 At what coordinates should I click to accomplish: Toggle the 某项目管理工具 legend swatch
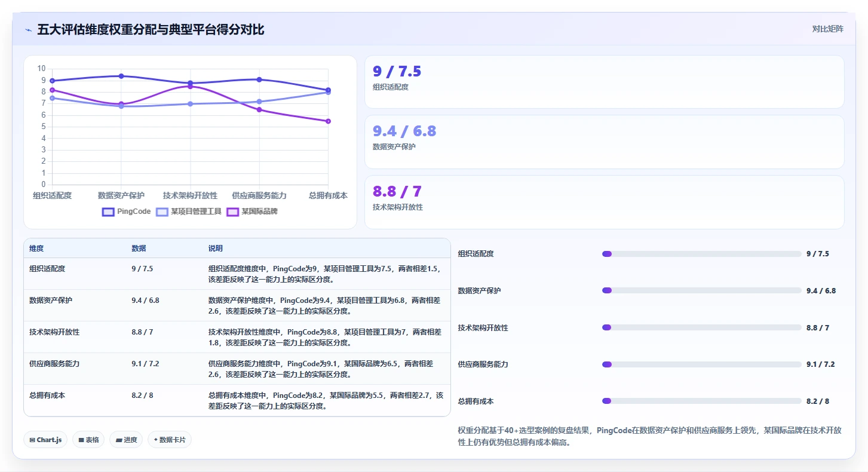point(162,212)
